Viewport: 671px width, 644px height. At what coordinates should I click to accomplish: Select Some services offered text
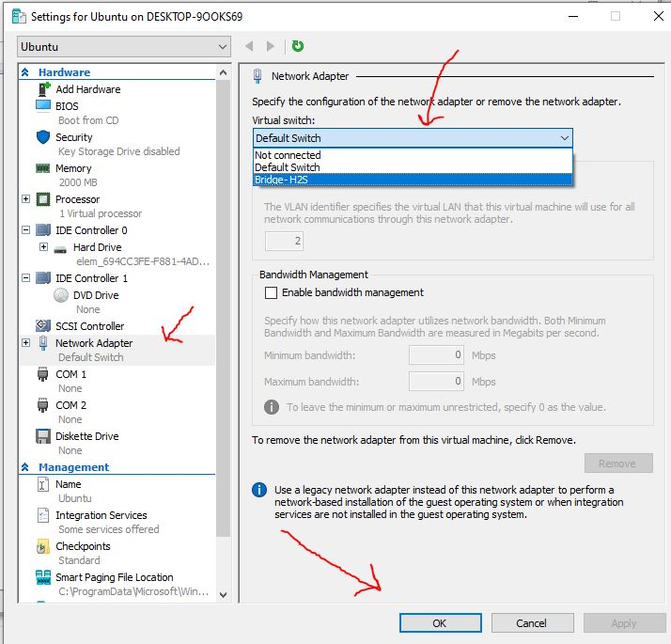coord(109,529)
